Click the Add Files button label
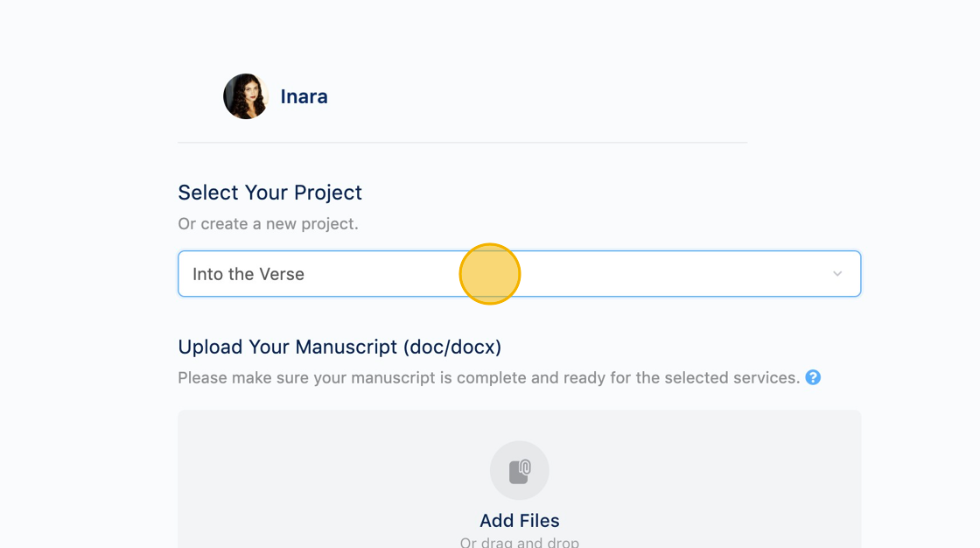Image resolution: width=980 pixels, height=548 pixels. (520, 521)
